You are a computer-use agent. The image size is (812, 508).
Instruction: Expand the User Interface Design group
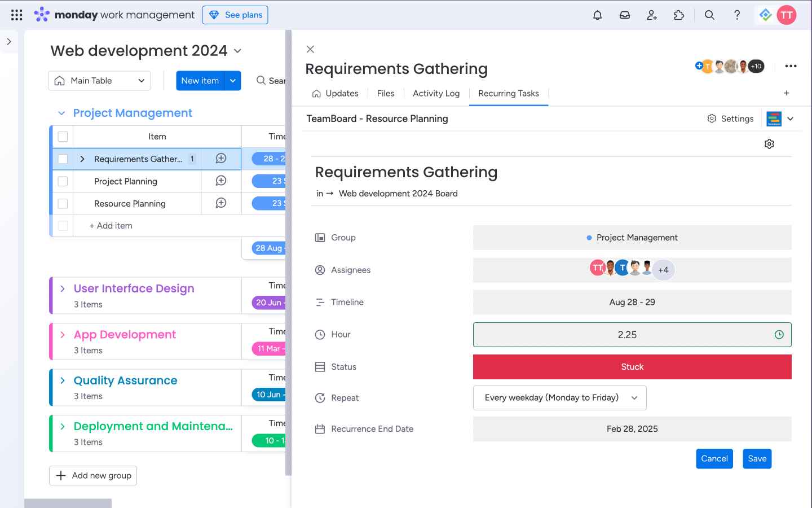tap(63, 288)
